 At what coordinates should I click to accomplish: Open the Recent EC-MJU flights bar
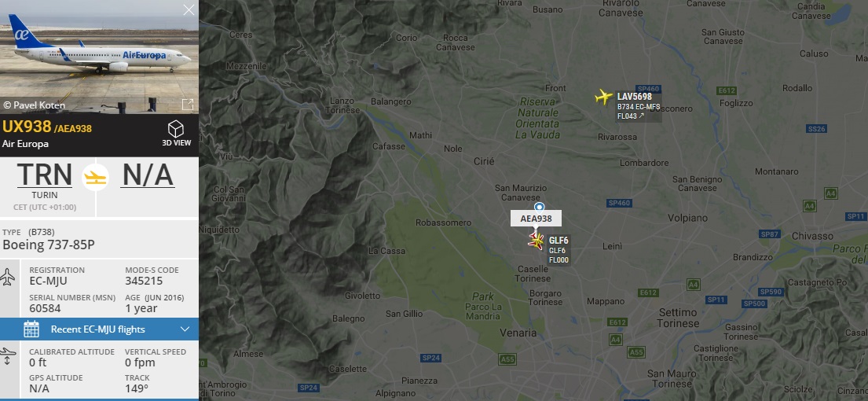tap(99, 329)
